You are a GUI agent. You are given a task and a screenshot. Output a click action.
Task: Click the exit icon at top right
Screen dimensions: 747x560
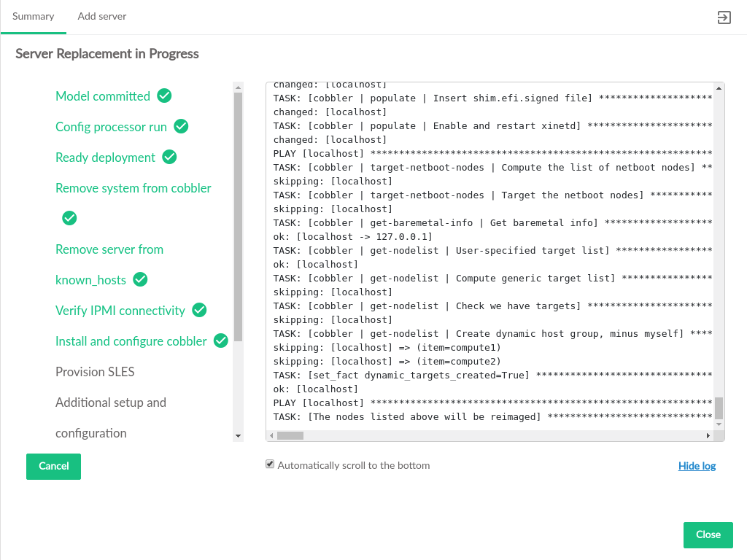(724, 17)
